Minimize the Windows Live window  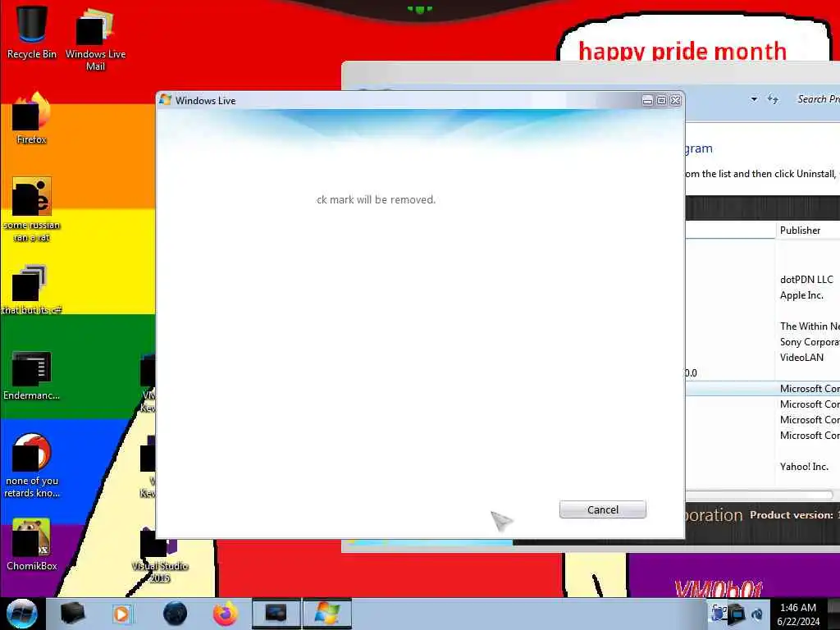(648, 101)
